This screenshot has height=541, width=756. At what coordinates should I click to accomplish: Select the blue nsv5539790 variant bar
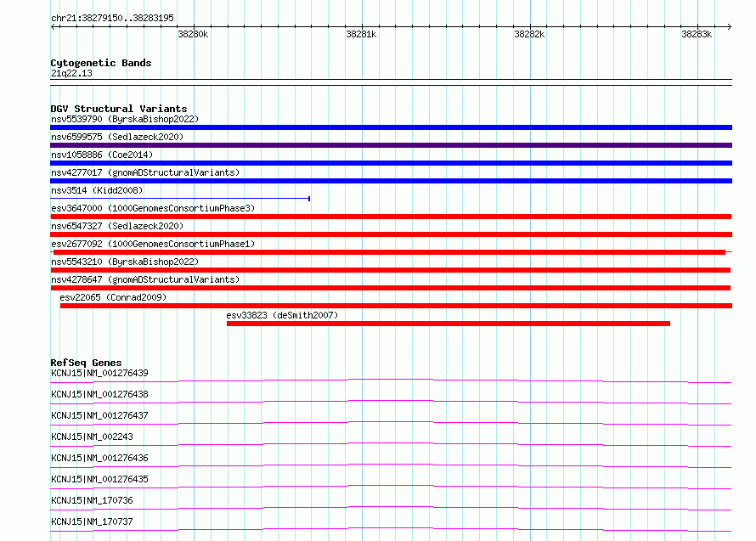[391, 127]
